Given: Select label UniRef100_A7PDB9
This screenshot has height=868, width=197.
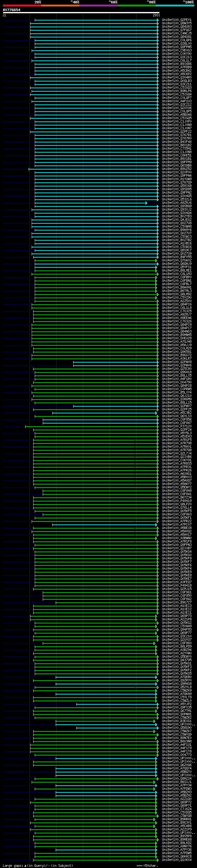Looking at the screenshot, I should (176, 67).
